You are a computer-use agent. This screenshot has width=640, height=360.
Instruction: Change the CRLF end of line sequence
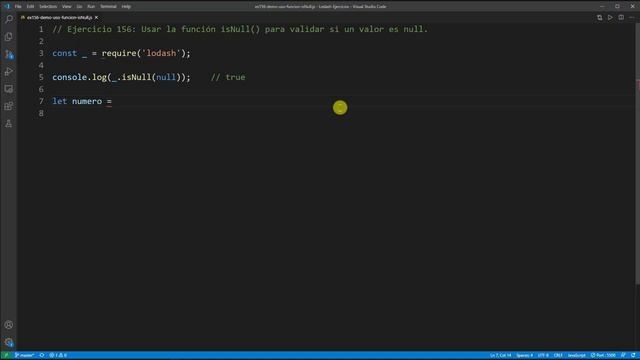[558, 356]
